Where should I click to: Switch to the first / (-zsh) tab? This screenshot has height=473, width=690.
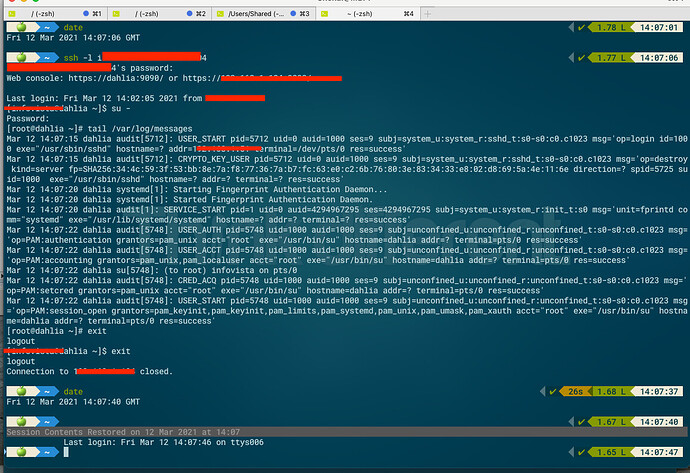[x=40, y=15]
